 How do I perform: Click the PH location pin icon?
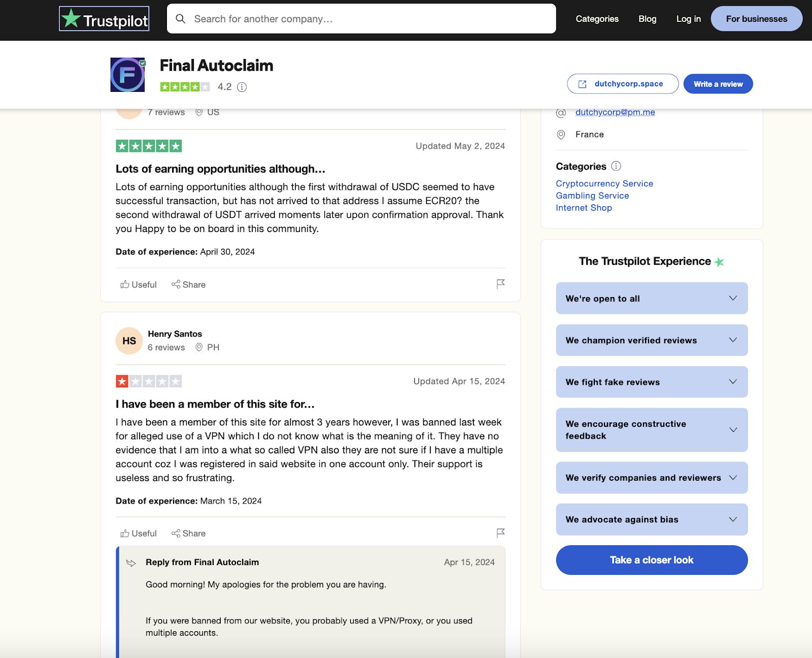199,347
